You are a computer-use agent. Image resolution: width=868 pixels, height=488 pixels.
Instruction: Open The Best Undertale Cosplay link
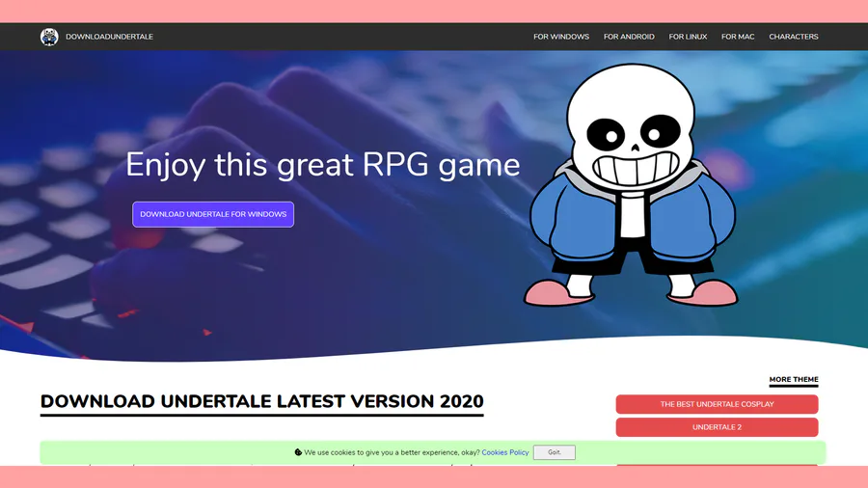pyautogui.click(x=717, y=404)
